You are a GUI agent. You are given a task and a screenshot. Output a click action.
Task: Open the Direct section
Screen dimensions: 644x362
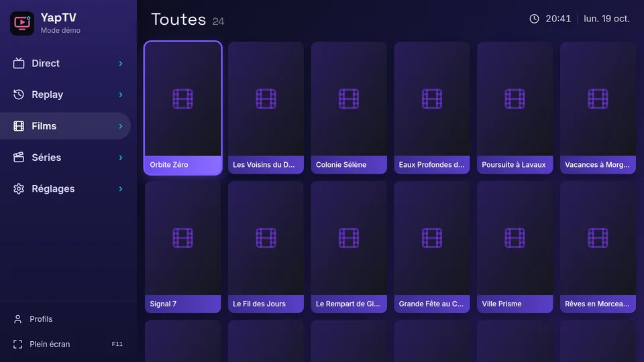pos(65,63)
